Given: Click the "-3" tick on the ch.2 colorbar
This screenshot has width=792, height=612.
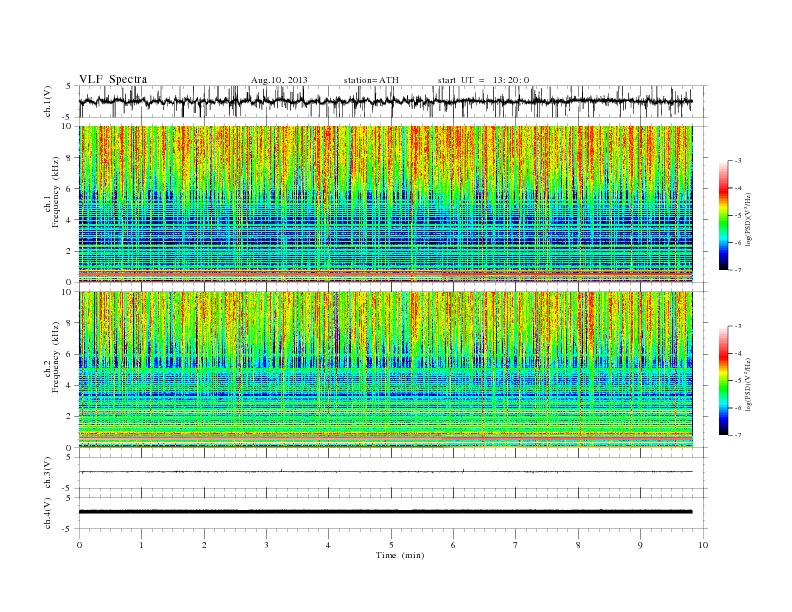Looking at the screenshot, I should [738, 326].
